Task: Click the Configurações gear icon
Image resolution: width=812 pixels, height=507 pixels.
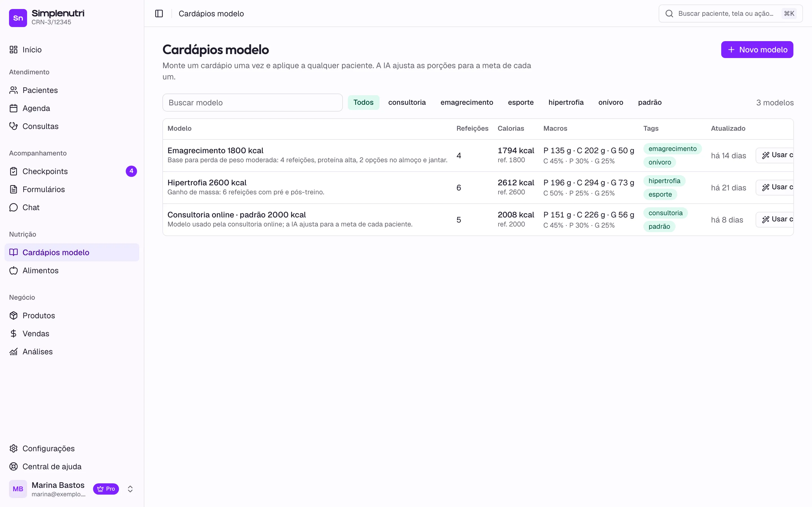Action: [14, 449]
